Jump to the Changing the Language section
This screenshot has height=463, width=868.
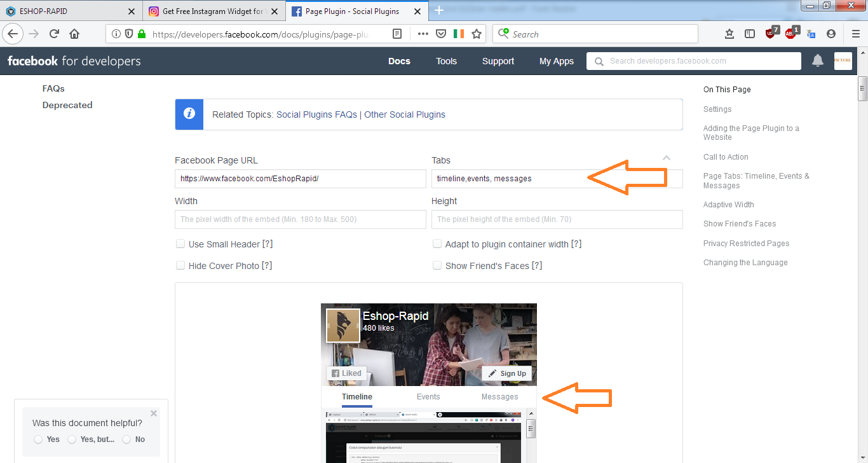tap(745, 263)
